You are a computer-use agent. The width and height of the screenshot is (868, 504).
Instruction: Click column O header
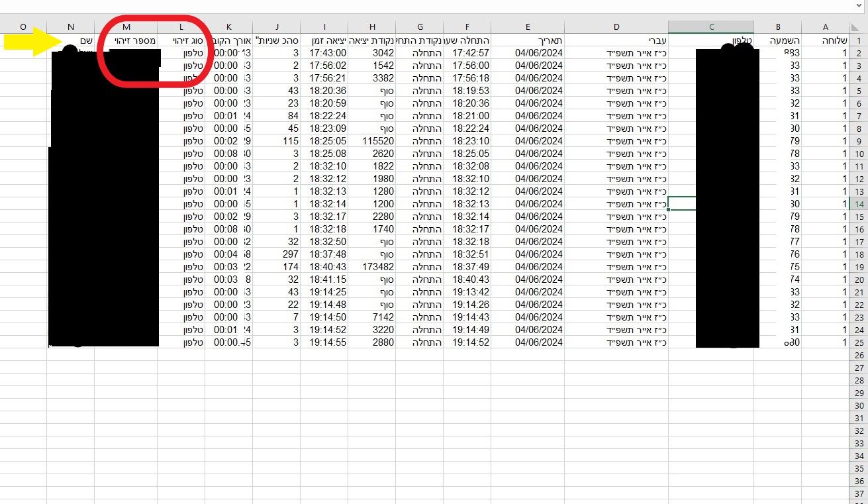[23, 26]
